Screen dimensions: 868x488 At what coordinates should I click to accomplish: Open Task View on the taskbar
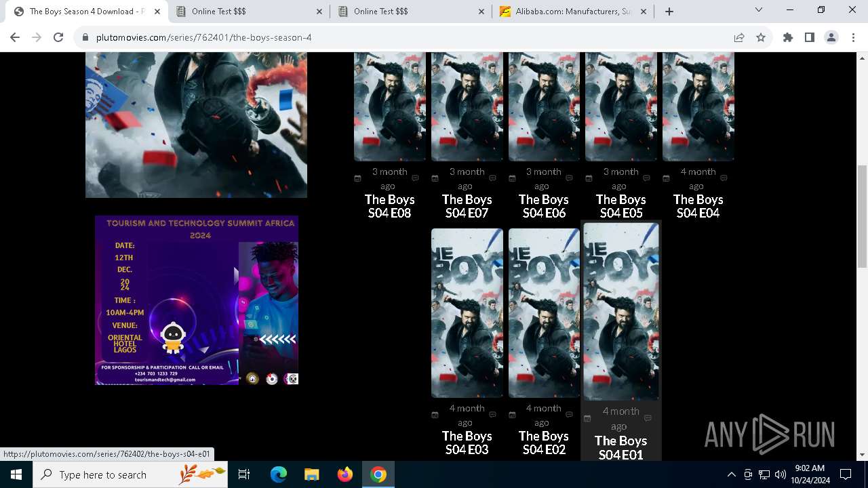[244, 474]
